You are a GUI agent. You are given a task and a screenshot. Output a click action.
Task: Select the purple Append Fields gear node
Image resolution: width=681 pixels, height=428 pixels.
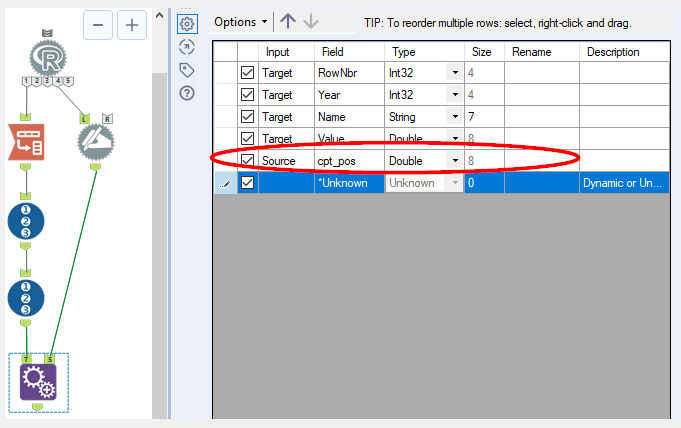38,382
